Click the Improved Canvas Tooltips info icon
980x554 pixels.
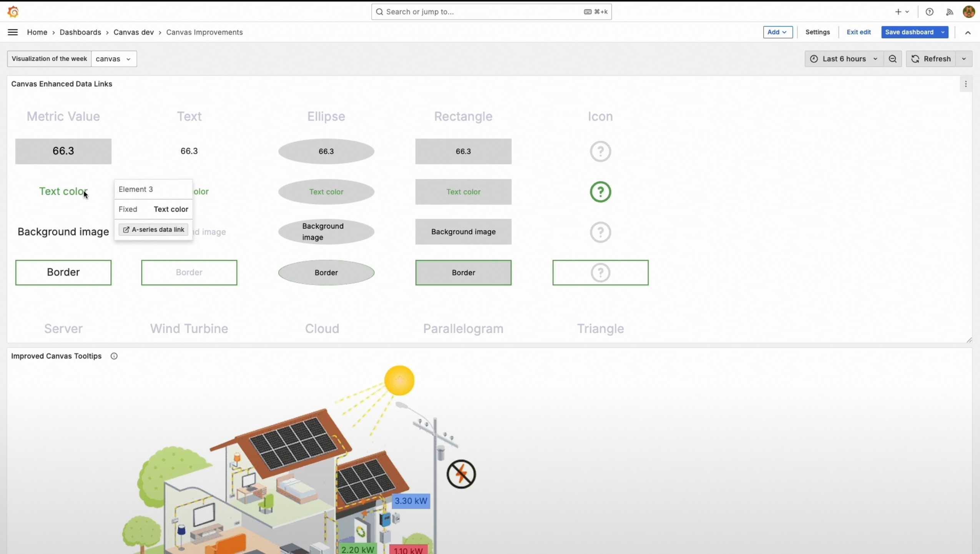[114, 356]
